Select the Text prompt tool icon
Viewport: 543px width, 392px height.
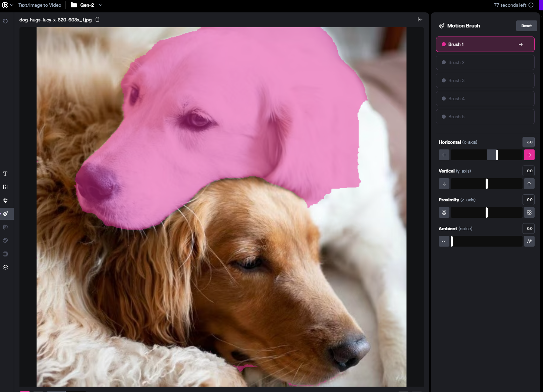tap(5, 174)
